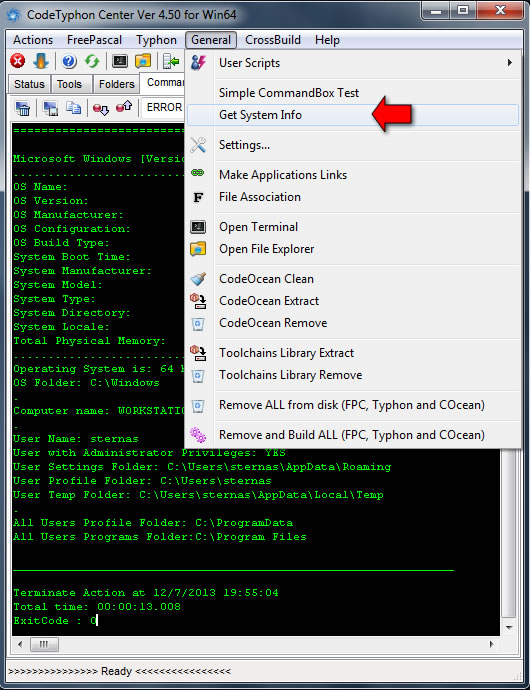This screenshot has height=690, width=530.
Task: Select Make Applications Links
Action: pos(353,175)
